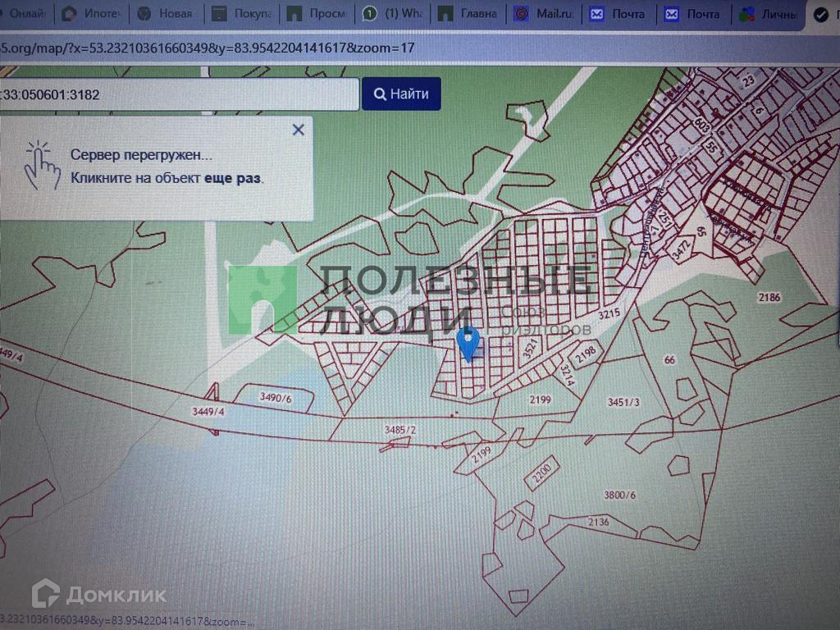Click the Ипотека tab favicon
Image resolution: width=840 pixels, height=630 pixels.
tap(69, 13)
